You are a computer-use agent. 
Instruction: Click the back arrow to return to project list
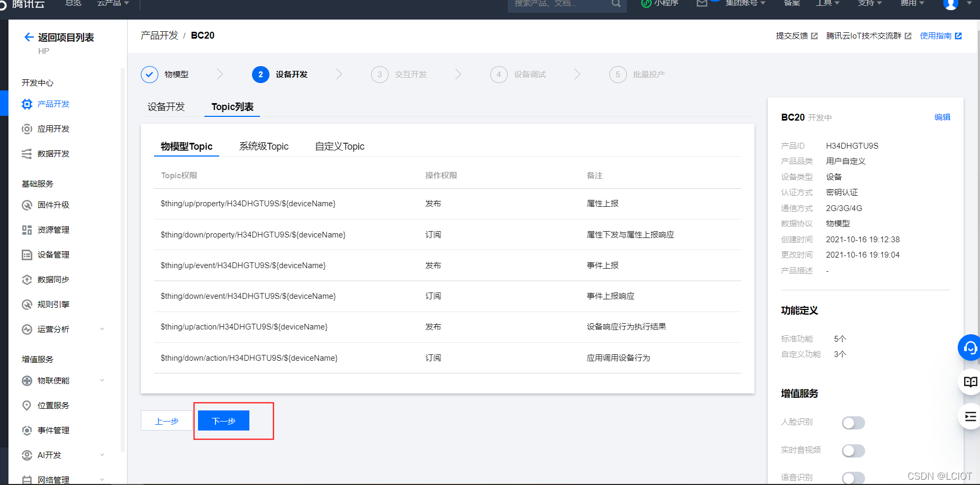point(29,37)
